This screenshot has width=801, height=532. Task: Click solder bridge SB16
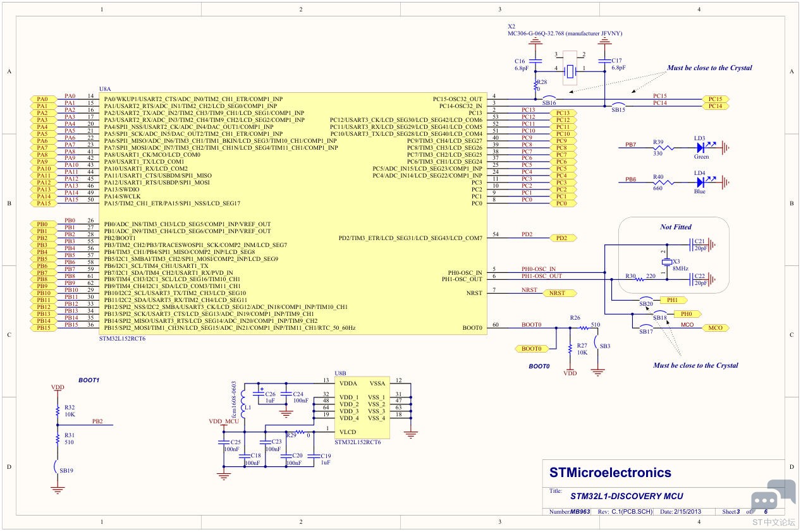[x=549, y=99]
